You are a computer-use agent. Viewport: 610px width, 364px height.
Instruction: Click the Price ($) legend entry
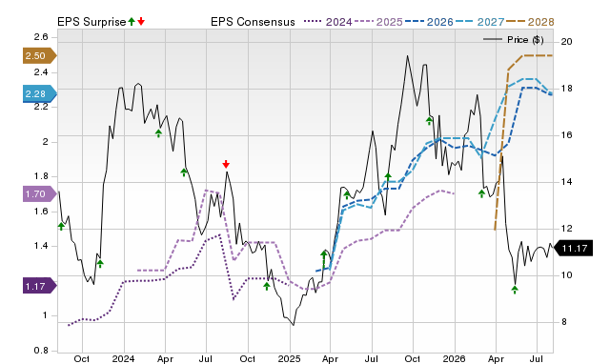pyautogui.click(x=514, y=40)
